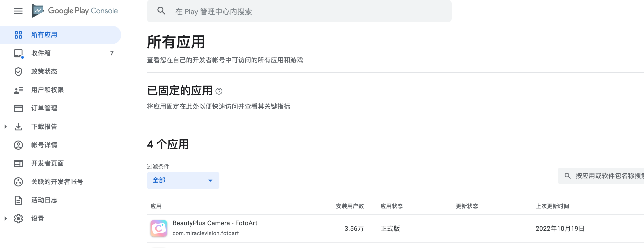The image size is (644, 248).
Task: Expand the 下载报告 sidebar arrow
Action: coord(6,127)
